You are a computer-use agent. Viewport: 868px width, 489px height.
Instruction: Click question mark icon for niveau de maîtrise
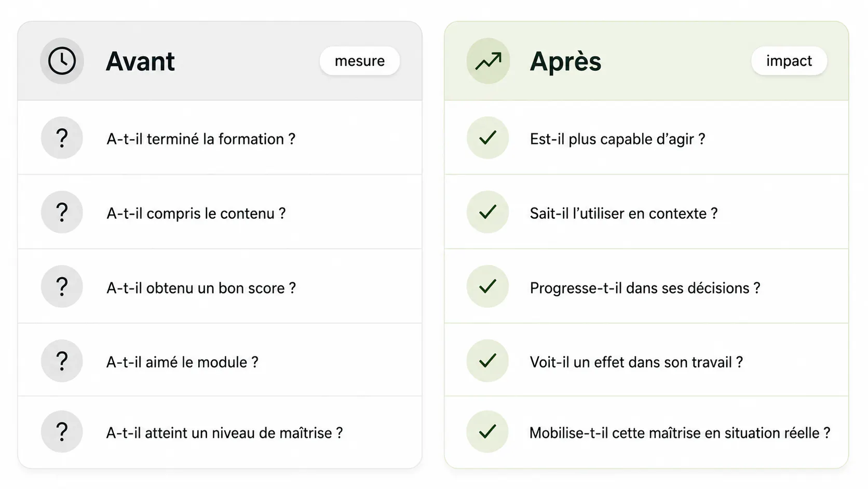62,432
